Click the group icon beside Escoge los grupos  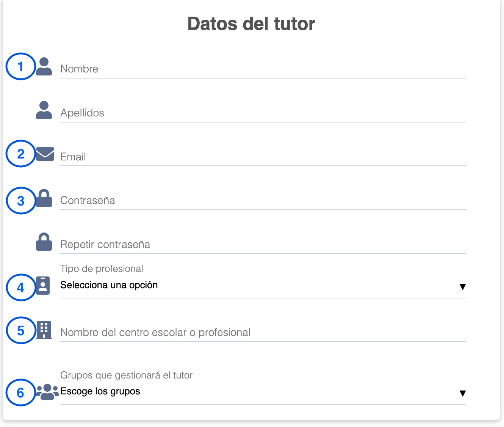coord(47,392)
